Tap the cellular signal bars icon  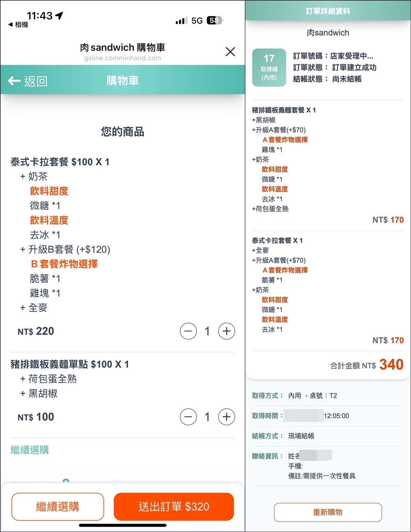[x=181, y=21]
